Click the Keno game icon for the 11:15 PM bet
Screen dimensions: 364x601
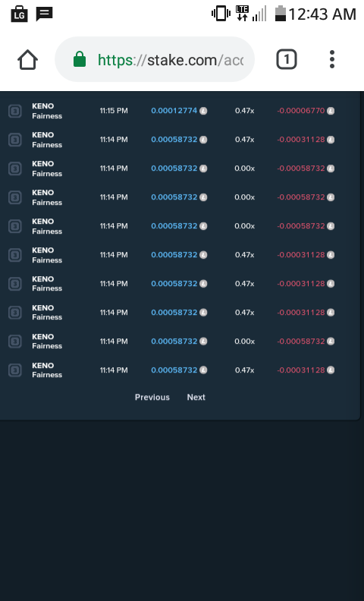pos(15,111)
